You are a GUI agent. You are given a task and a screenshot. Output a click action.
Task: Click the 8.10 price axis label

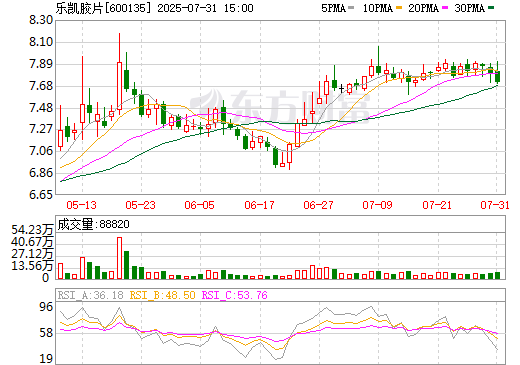point(41,42)
